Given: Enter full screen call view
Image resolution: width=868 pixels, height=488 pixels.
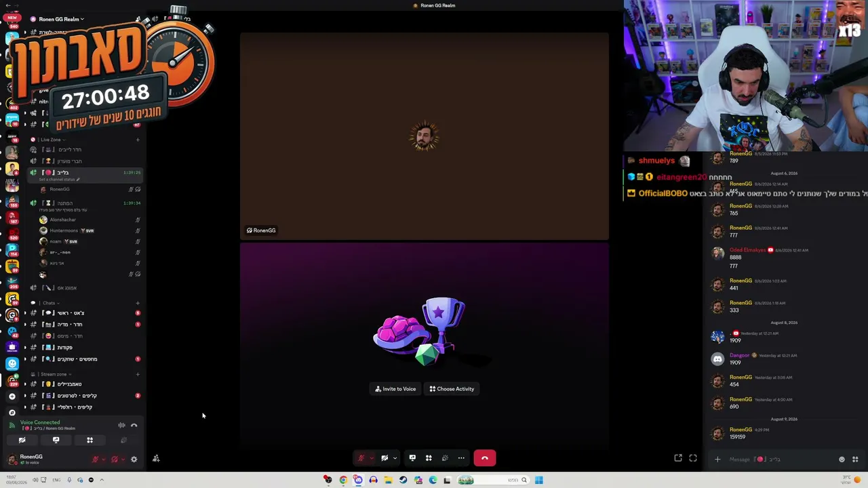Looking at the screenshot, I should pos(693,458).
